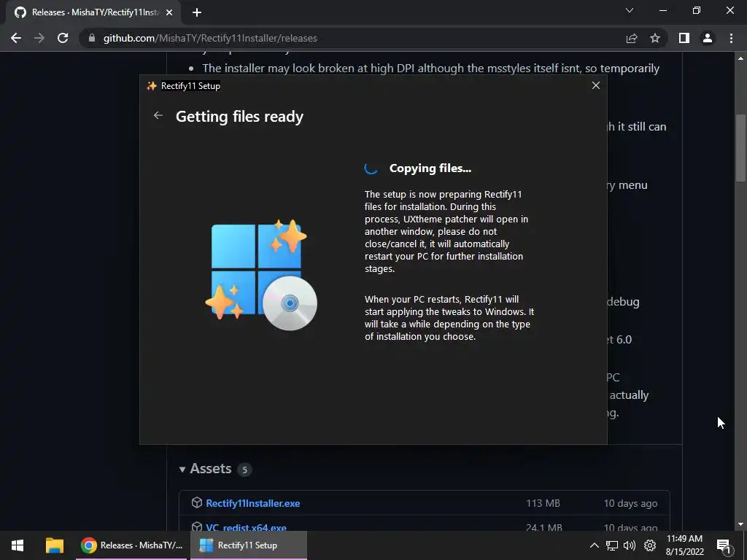Open the Chrome tab search dropdown
Viewport: 747px width, 560px height.
630,10
